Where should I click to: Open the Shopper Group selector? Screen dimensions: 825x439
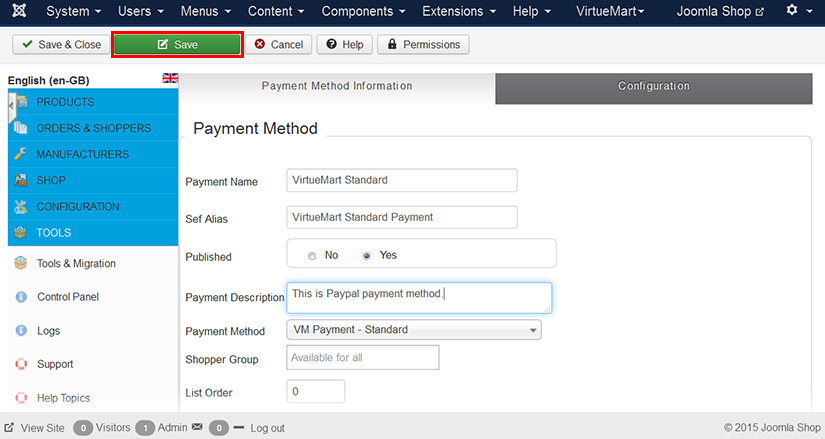point(362,358)
